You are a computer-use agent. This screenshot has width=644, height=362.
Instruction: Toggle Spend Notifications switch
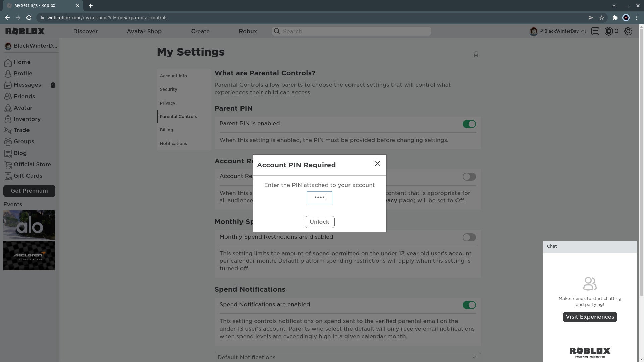(469, 305)
